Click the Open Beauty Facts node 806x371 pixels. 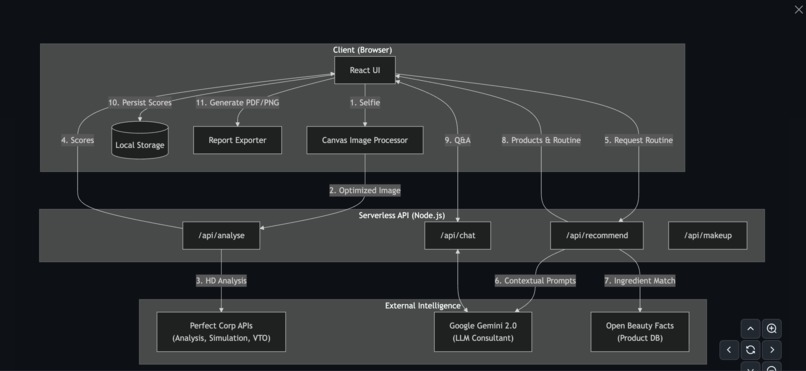[x=640, y=332]
